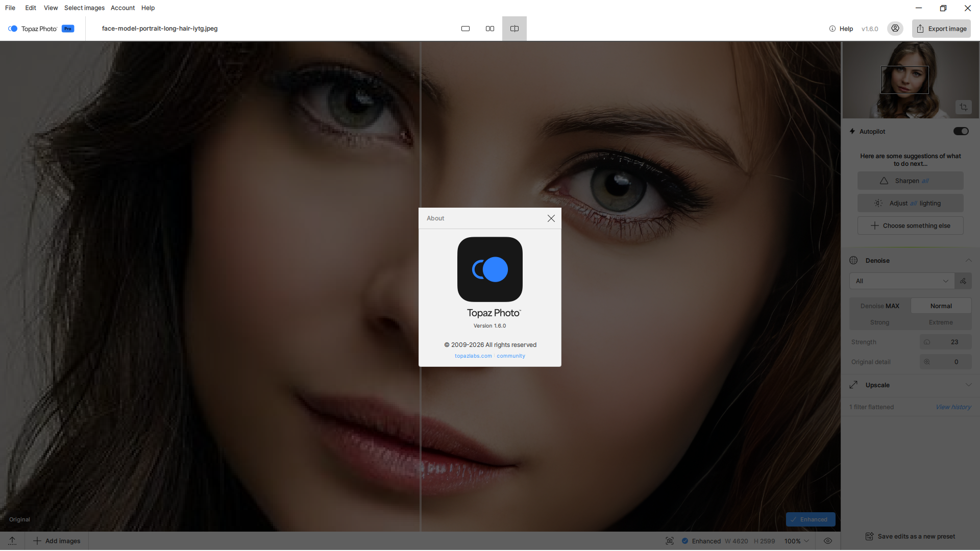Click the Original detail icon

point(927,362)
